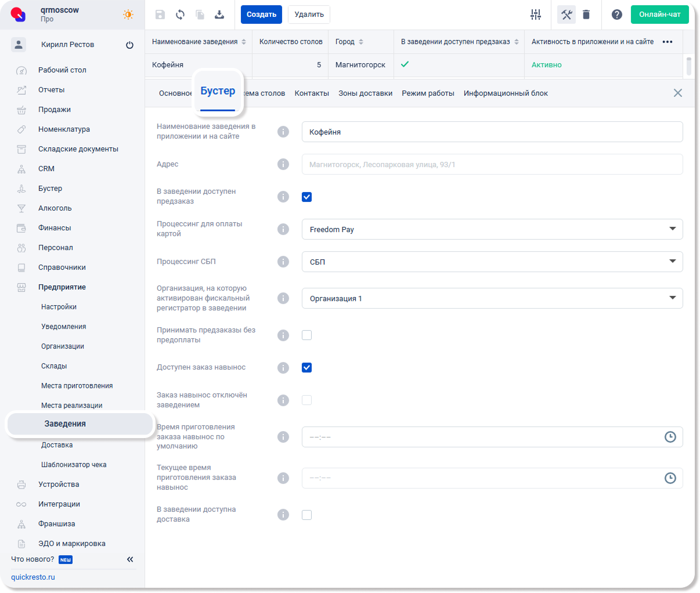Click the logout power icon
Viewport: 700px width, 593px height.
(x=129, y=45)
